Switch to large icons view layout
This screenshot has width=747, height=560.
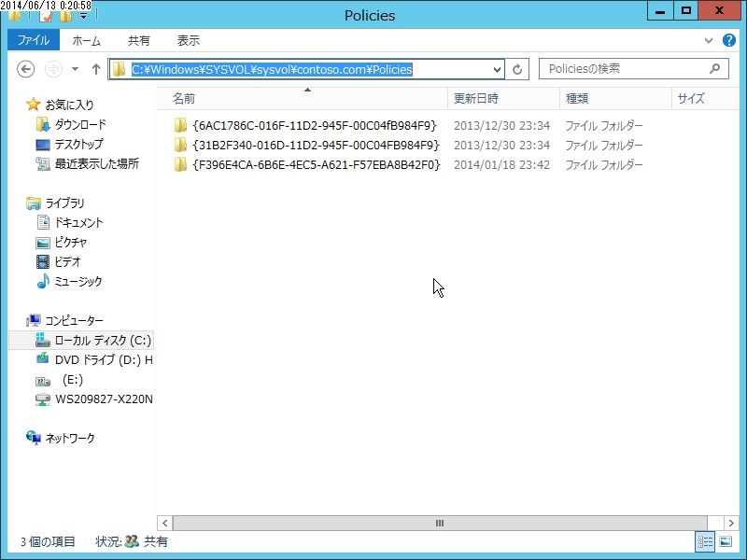726,541
